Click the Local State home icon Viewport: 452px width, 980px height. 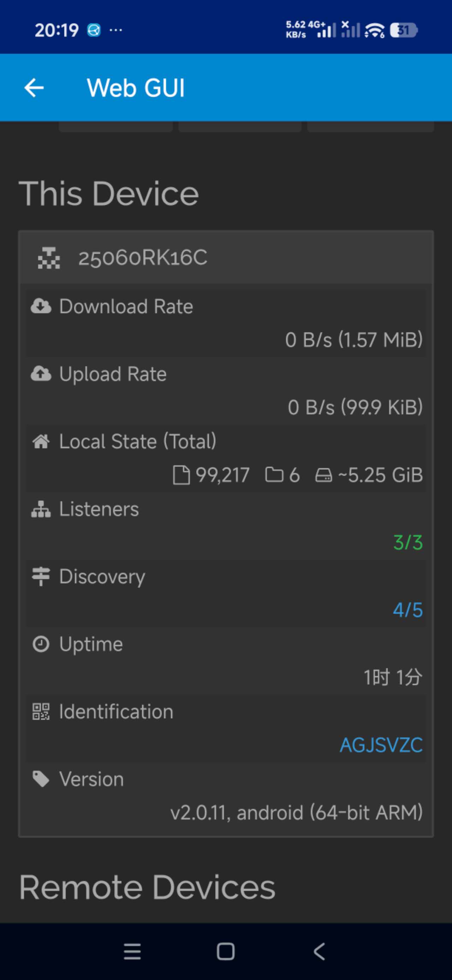[x=41, y=441]
